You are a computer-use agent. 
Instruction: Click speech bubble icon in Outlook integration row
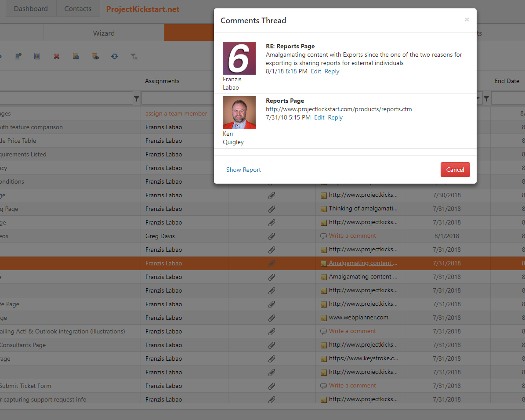[323, 331]
